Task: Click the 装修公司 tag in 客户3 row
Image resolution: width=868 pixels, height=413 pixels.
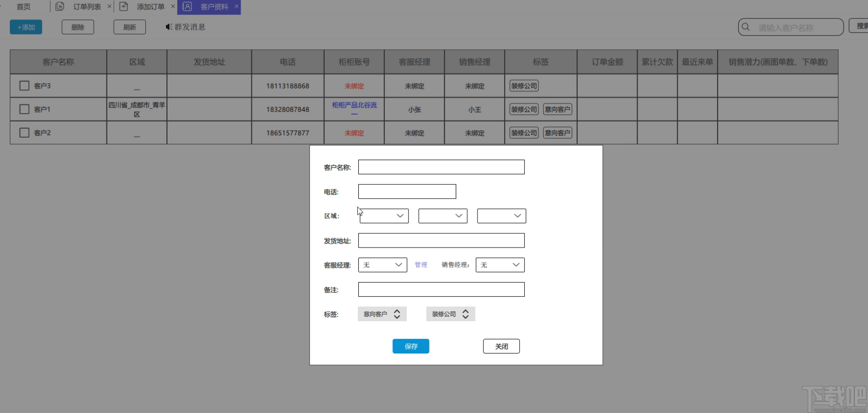Action: tap(524, 86)
